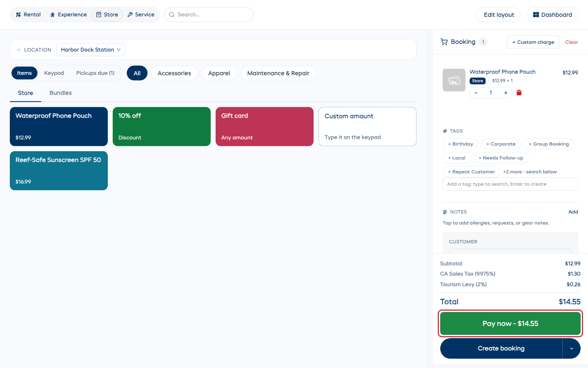Filter by Accessories category
Screen dimensions: 588x368
174,73
